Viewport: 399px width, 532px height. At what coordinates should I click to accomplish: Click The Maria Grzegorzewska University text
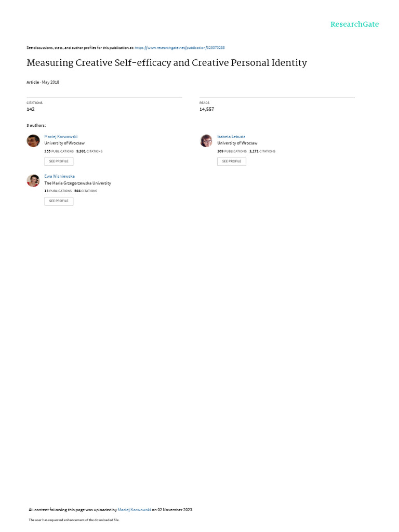tap(78, 183)
